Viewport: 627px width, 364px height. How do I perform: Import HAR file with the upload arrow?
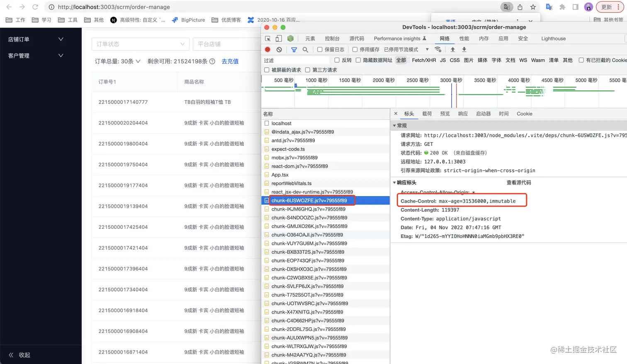point(452,49)
